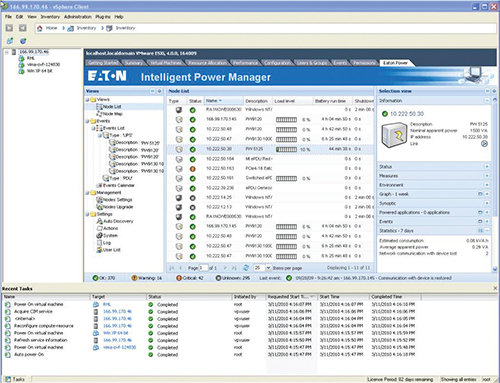Image resolution: width=500 pixels, height=383 pixels.
Task: Open the Node List view
Action: click(x=112, y=107)
